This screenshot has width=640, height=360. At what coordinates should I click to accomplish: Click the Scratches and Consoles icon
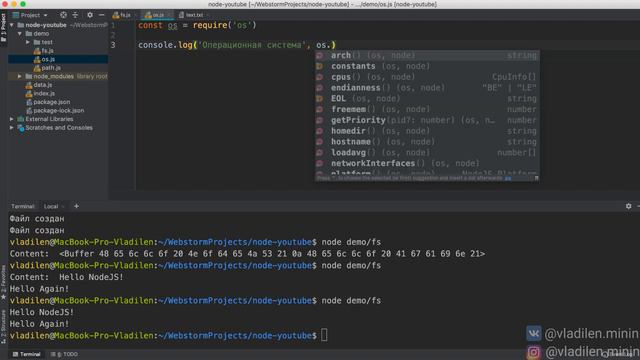coord(21,128)
